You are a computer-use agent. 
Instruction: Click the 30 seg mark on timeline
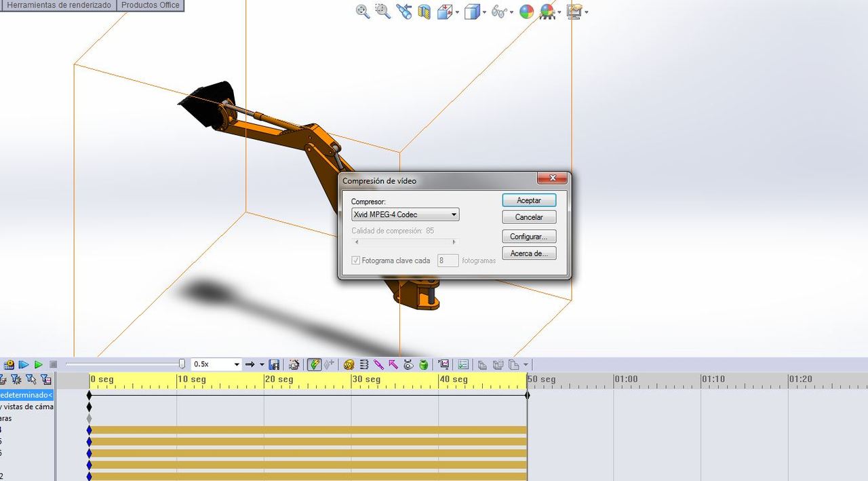pos(352,380)
